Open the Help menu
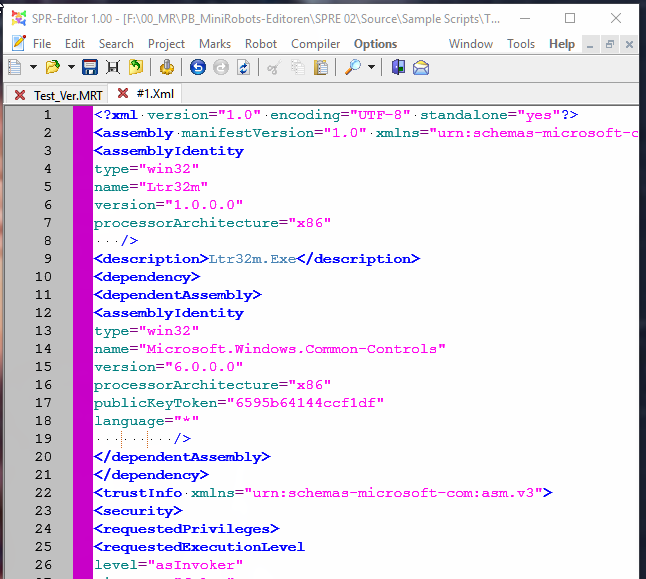 pyautogui.click(x=562, y=44)
